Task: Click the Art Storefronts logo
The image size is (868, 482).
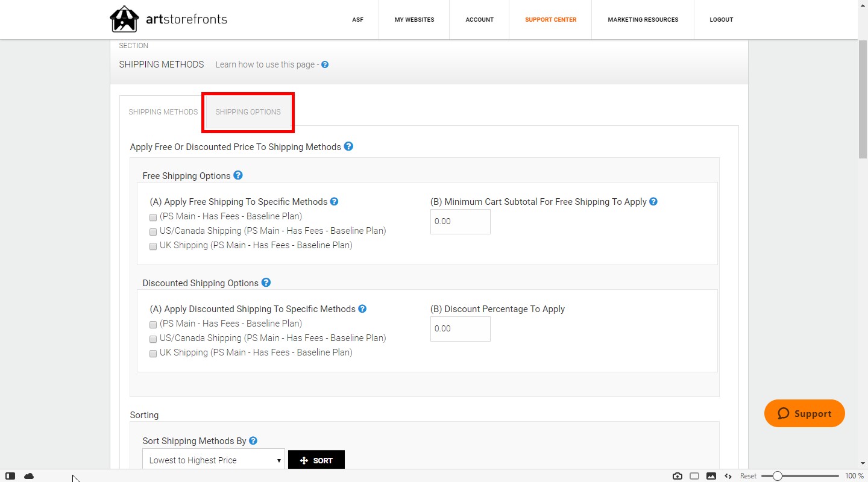Action: click(168, 19)
